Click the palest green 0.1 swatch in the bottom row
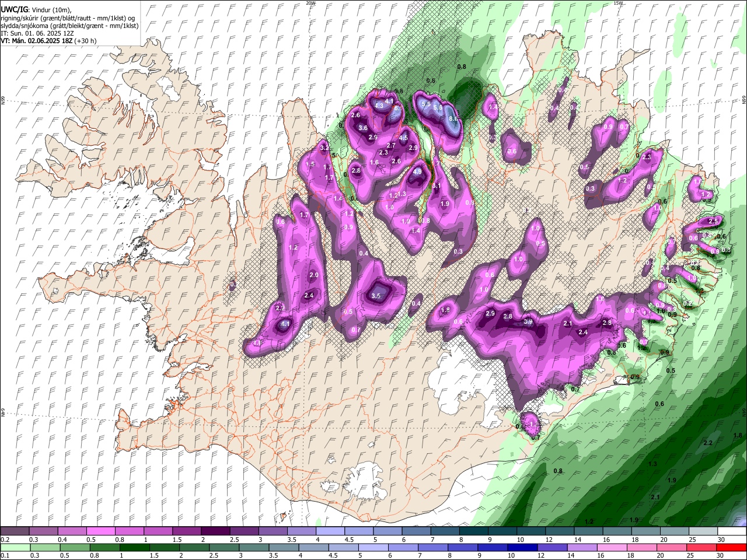Screen dimensions: 747x560 [x=15, y=548]
